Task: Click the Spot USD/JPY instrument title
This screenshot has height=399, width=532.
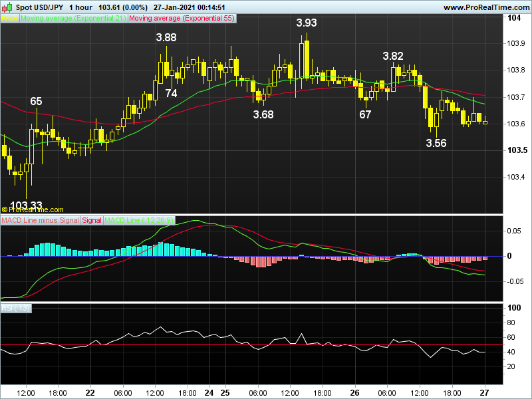Action: click(x=40, y=7)
